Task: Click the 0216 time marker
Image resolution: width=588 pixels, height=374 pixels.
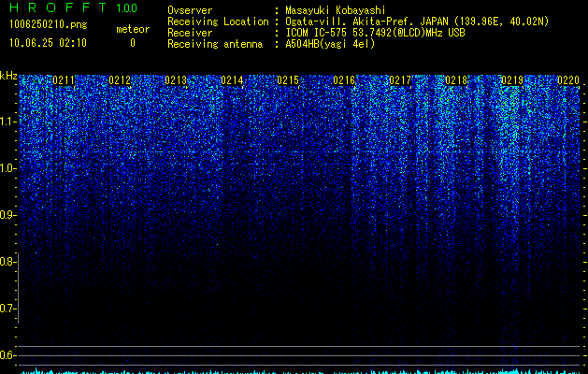Action: coord(344,79)
